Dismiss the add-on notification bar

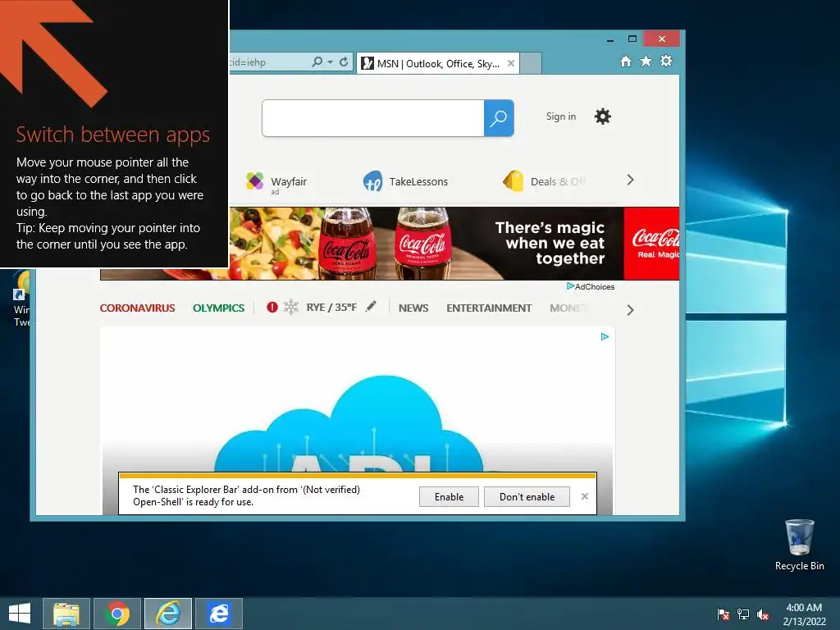(x=584, y=496)
